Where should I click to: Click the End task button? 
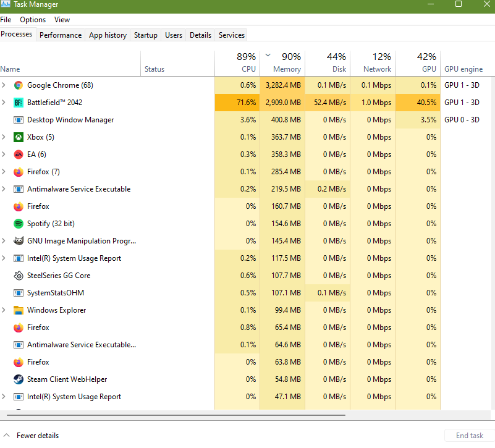point(470,436)
